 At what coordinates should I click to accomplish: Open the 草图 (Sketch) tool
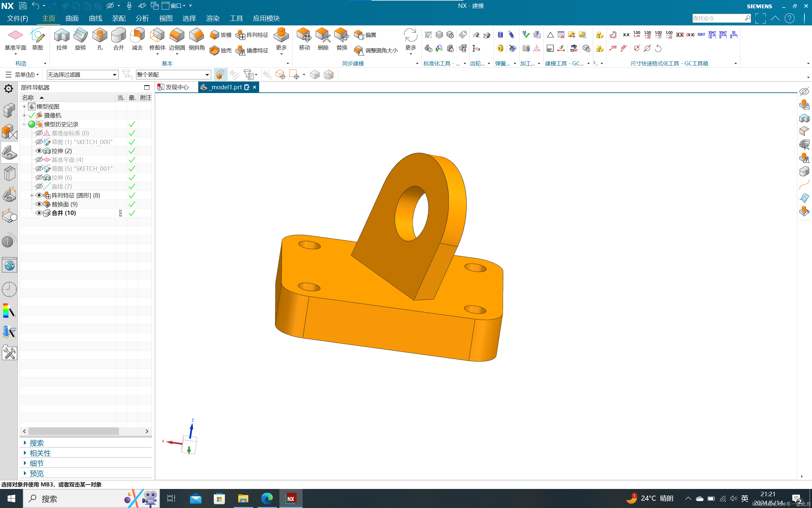[37, 39]
